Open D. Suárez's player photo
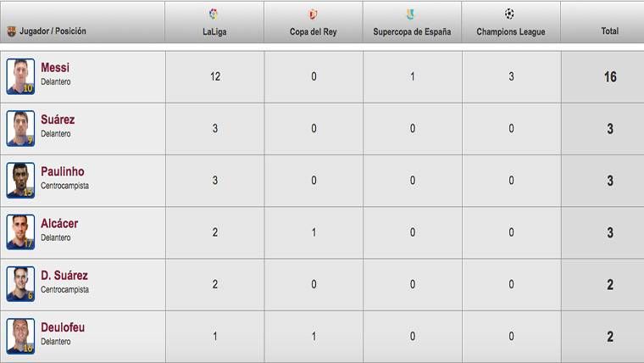 [x=20, y=284]
